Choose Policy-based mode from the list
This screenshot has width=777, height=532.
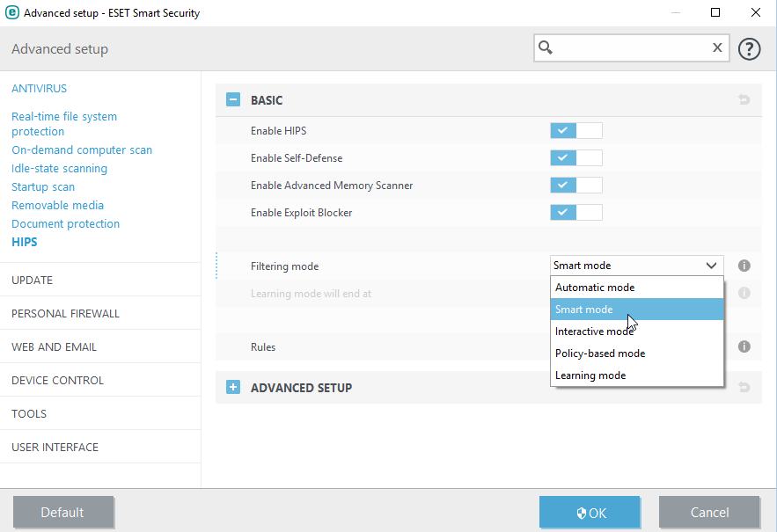(x=600, y=353)
